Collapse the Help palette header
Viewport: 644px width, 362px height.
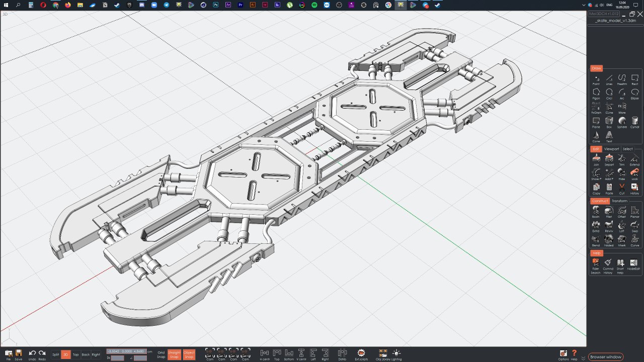596,253
